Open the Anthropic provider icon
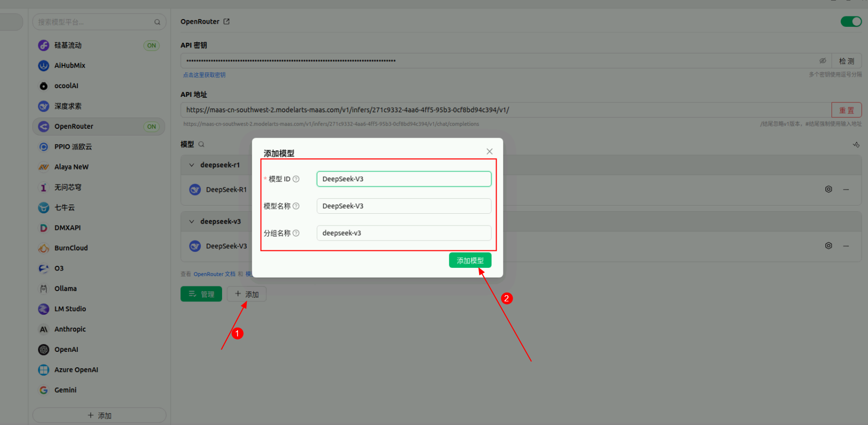The height and width of the screenshot is (425, 868). (x=44, y=329)
